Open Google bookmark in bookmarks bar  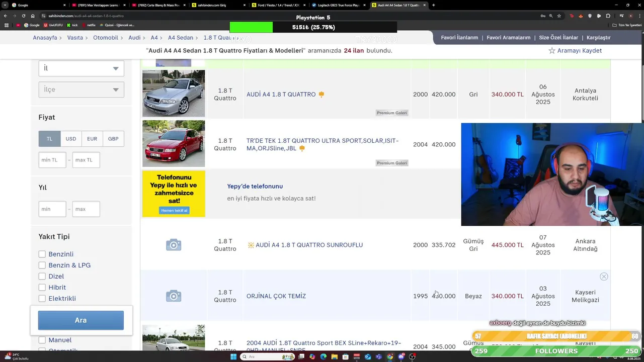coord(31,25)
